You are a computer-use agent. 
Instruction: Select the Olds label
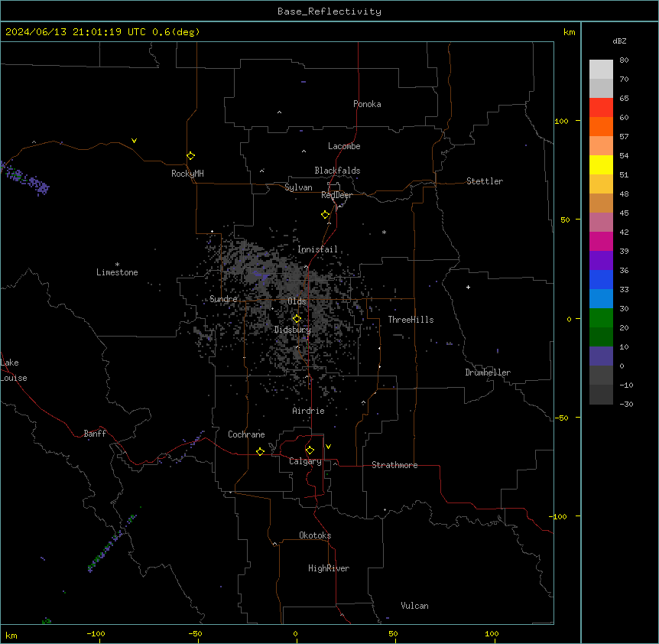297,301
